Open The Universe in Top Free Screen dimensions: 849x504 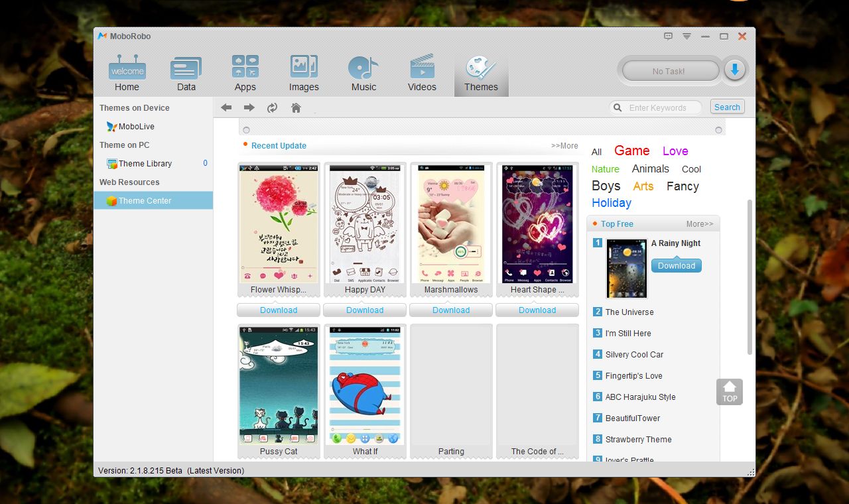pyautogui.click(x=629, y=312)
